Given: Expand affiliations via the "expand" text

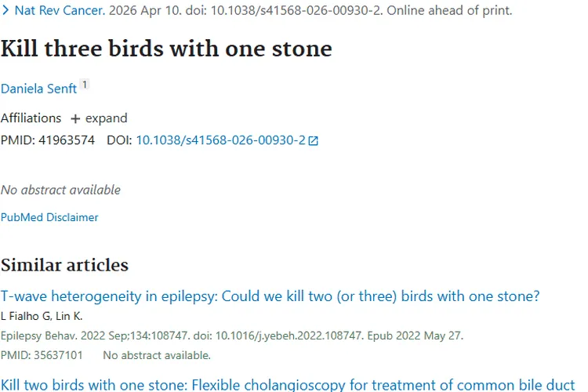Looking at the screenshot, I should [x=106, y=118].
